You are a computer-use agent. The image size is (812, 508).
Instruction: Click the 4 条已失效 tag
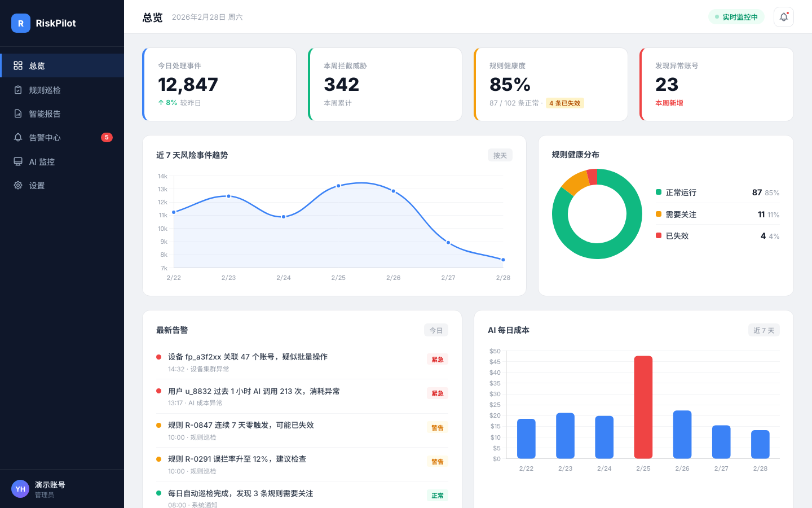click(564, 103)
